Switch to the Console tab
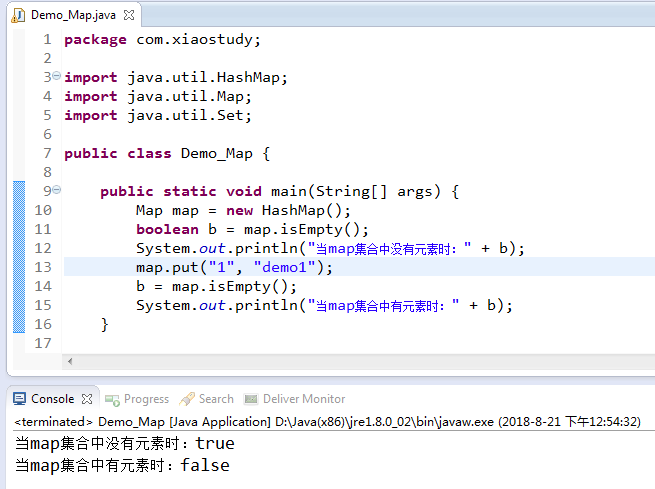The width and height of the screenshot is (655, 489). (x=53, y=399)
